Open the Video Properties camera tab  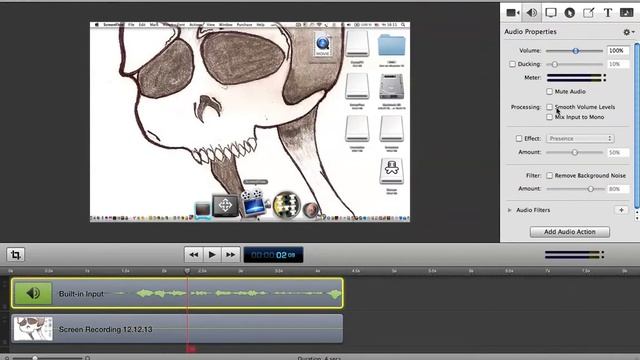point(512,13)
